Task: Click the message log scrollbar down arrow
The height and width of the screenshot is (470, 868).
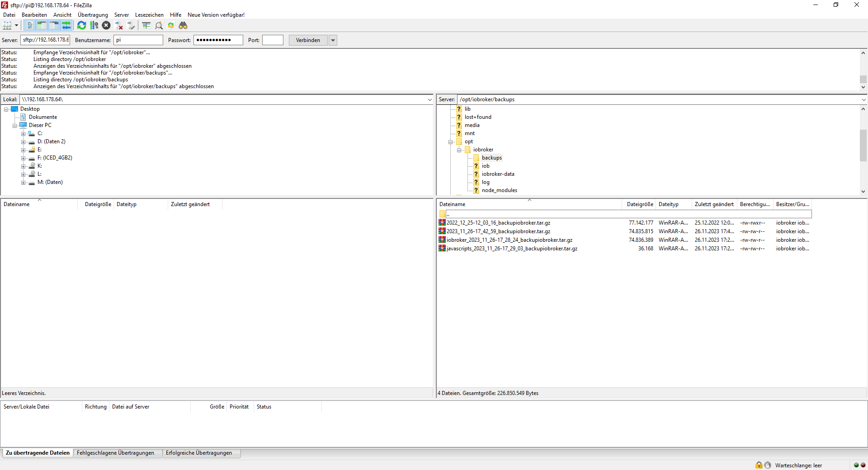Action: click(x=863, y=87)
